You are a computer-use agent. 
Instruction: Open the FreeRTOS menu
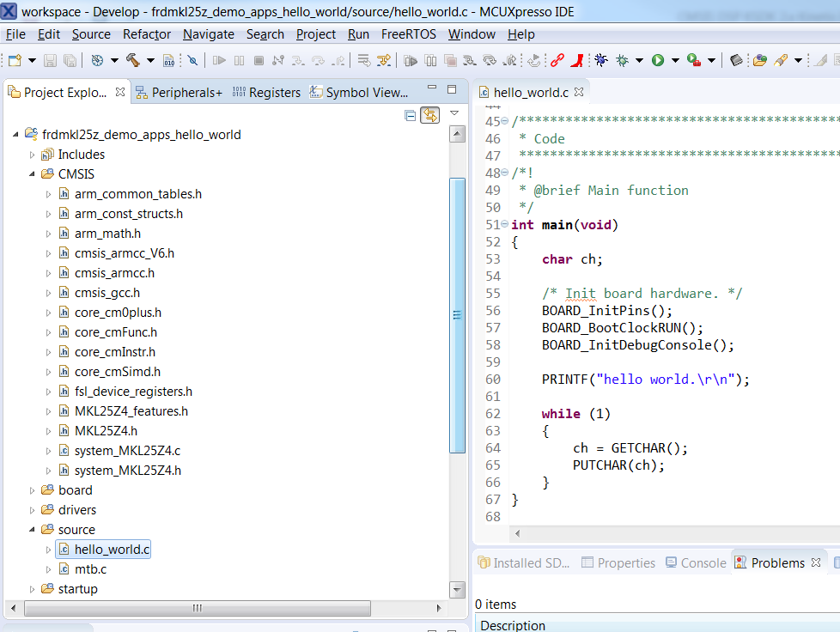coord(409,34)
